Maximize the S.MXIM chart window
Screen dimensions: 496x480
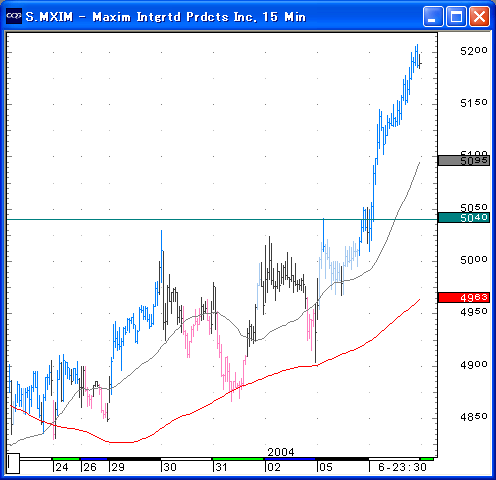(x=456, y=16)
